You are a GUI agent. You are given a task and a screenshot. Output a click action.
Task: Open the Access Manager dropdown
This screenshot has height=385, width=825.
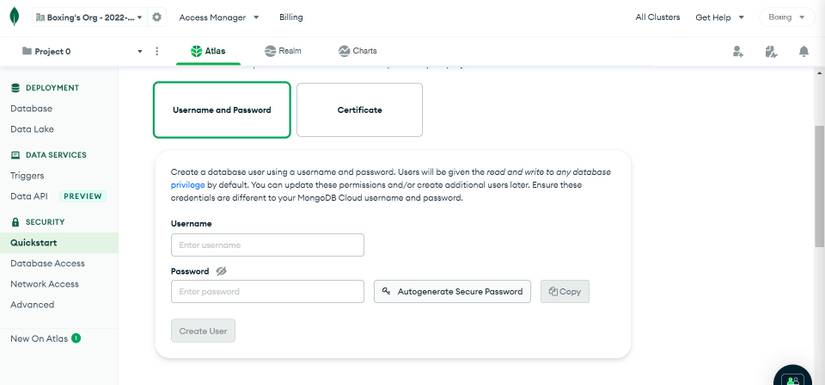click(x=219, y=17)
